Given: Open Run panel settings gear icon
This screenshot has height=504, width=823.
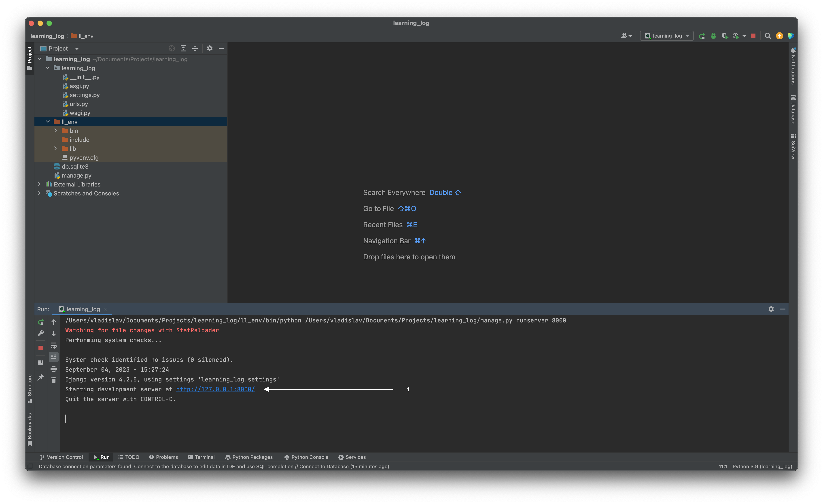Looking at the screenshot, I should click(771, 309).
